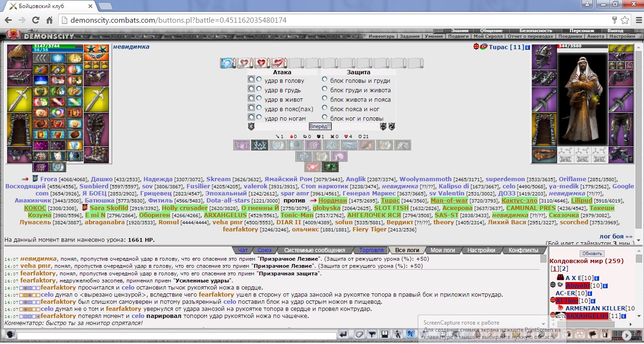Click your green HP bar 3147/3744
The width and height of the screenshot is (644, 344).
tap(58, 46)
